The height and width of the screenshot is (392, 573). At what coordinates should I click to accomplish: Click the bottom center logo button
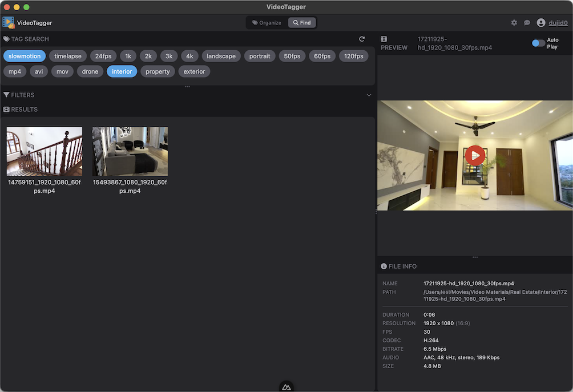[286, 387]
